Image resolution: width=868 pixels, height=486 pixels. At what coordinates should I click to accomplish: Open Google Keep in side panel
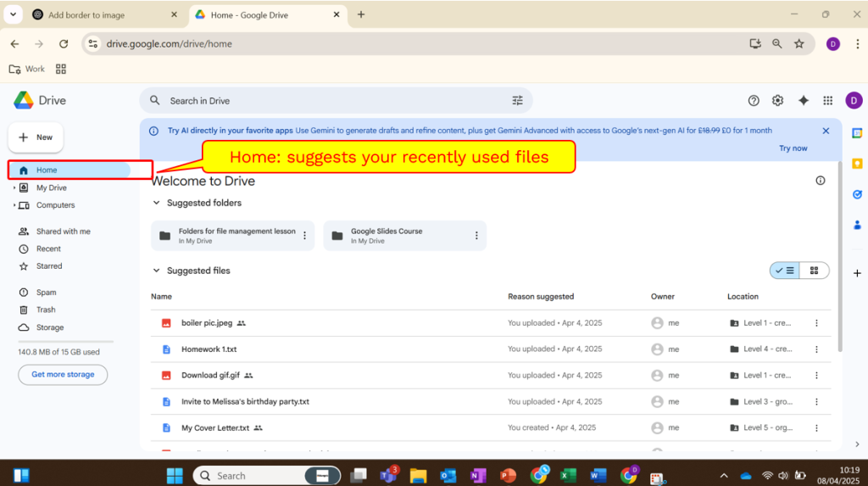[x=857, y=164]
